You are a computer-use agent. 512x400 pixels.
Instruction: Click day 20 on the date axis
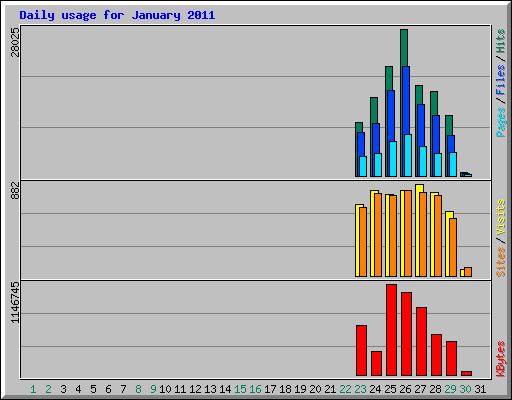pos(315,389)
